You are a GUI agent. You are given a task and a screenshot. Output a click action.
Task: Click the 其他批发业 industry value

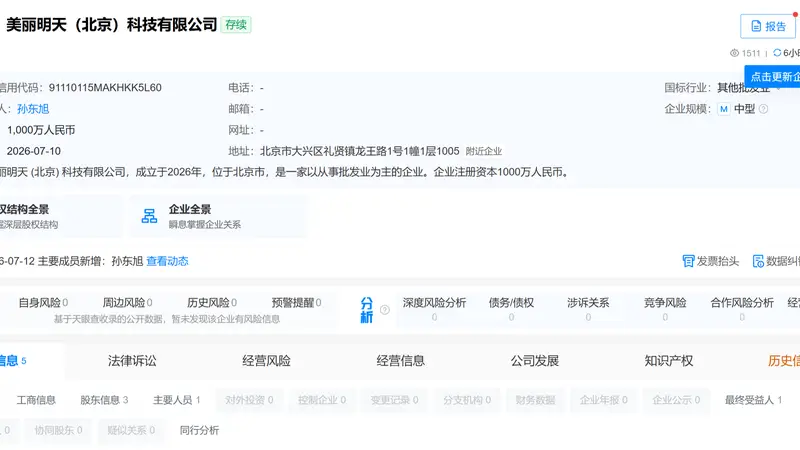click(x=743, y=88)
